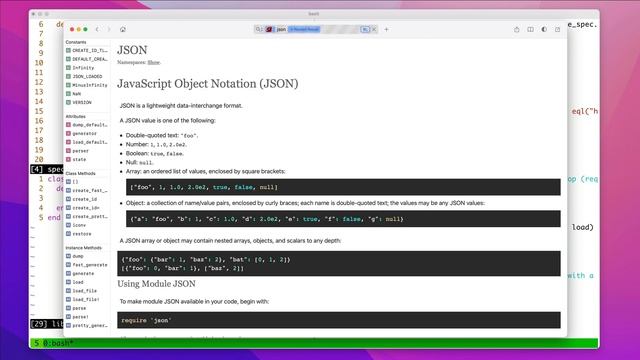Click the search text field containing json
Image resolution: width=640 pixels, height=360 pixels.
[316, 29]
